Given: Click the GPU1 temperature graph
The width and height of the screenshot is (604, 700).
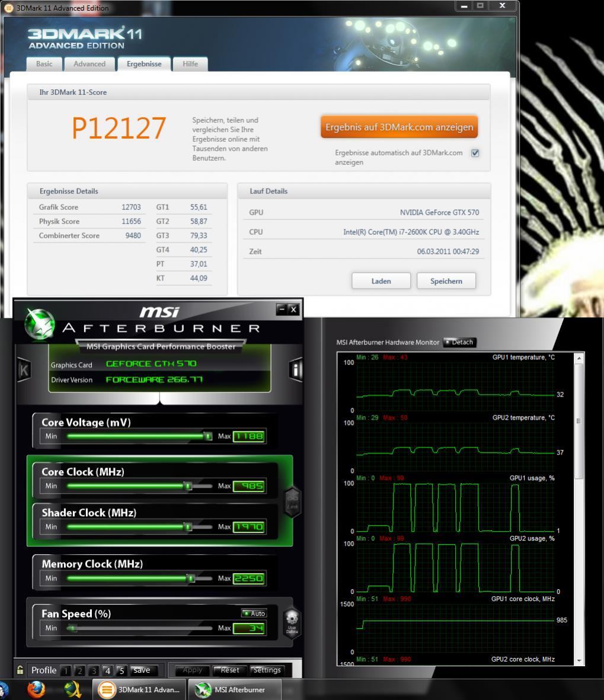Looking at the screenshot, I should (x=455, y=386).
